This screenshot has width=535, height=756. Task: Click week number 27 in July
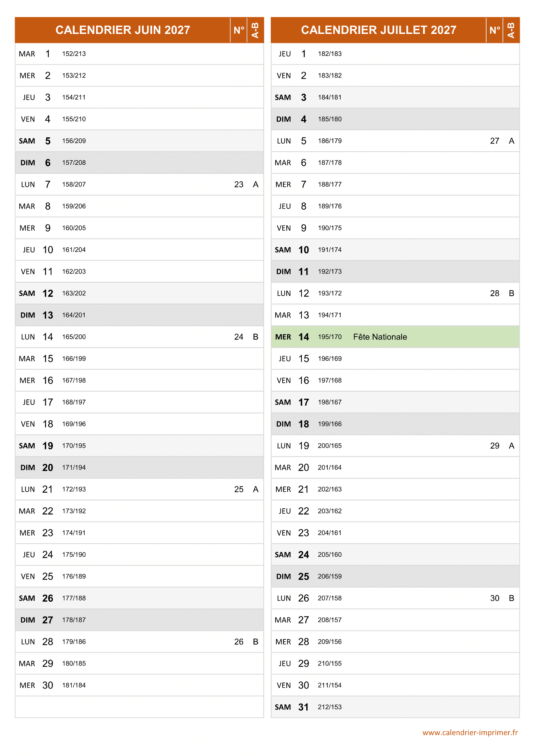click(x=495, y=141)
